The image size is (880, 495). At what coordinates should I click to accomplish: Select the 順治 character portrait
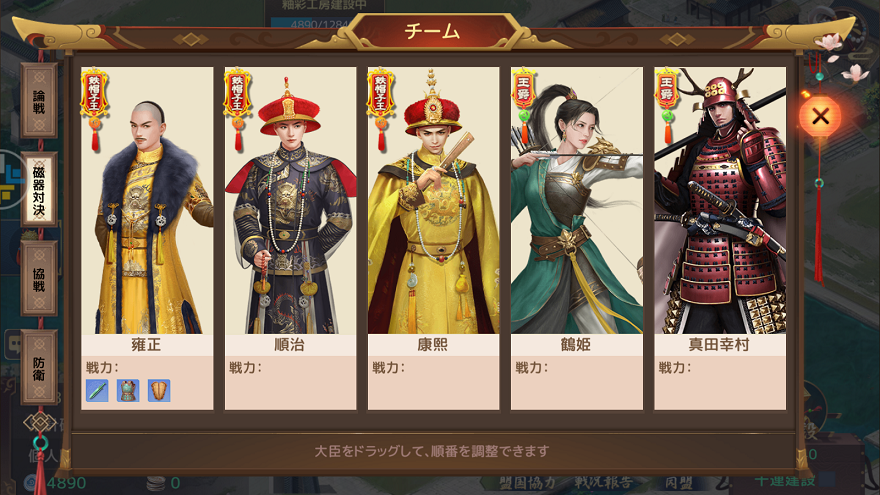point(290,201)
